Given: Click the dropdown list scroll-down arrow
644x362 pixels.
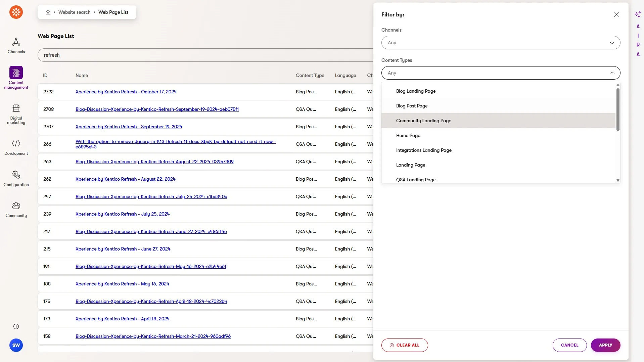Looking at the screenshot, I should tap(618, 180).
